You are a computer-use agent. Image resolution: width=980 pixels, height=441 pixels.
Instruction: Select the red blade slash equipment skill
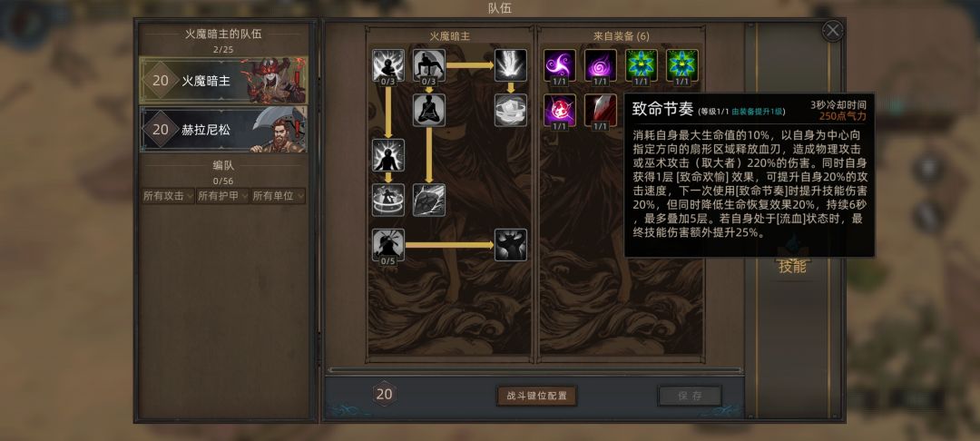pyautogui.click(x=601, y=110)
